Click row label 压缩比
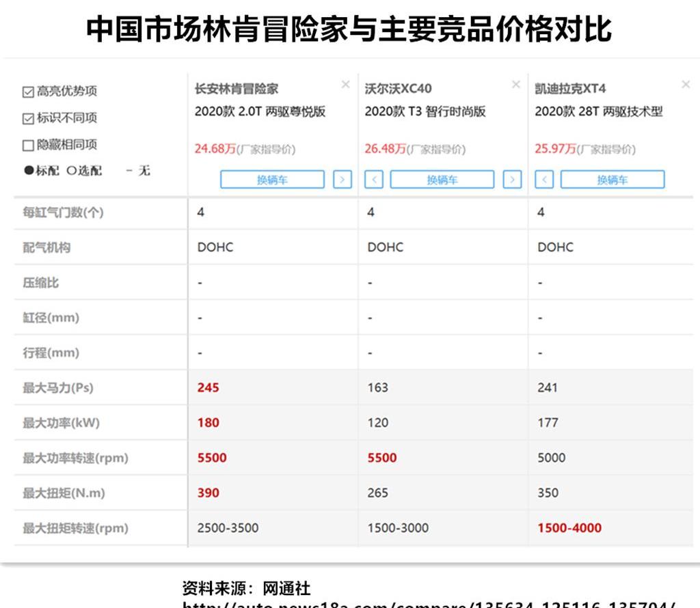The height and width of the screenshot is (608, 700). coord(40,283)
